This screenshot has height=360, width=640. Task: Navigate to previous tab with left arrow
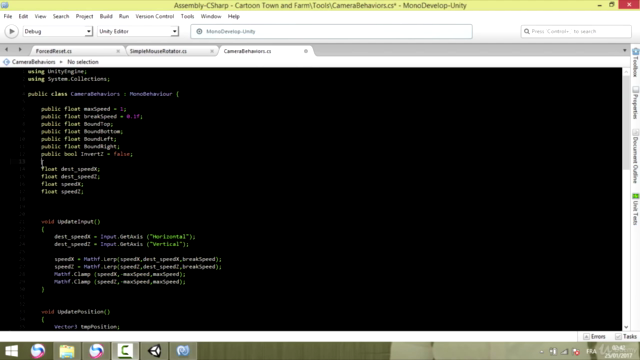click(7, 49)
